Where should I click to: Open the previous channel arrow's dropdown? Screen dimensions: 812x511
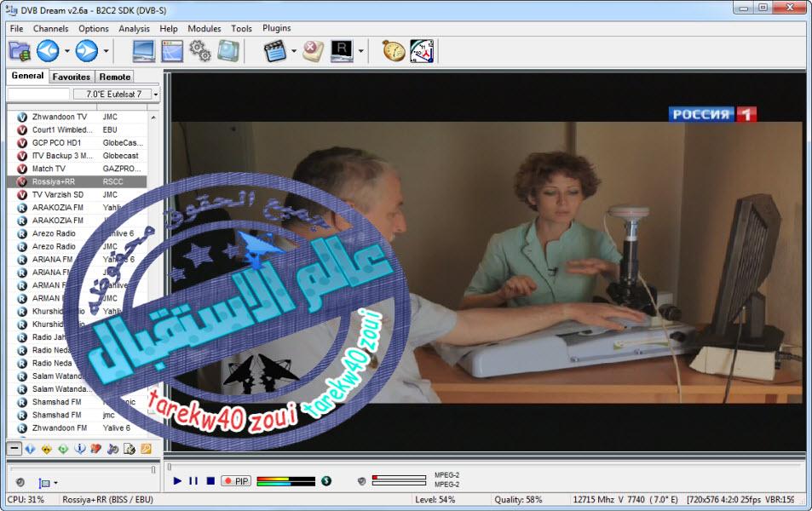[x=66, y=51]
